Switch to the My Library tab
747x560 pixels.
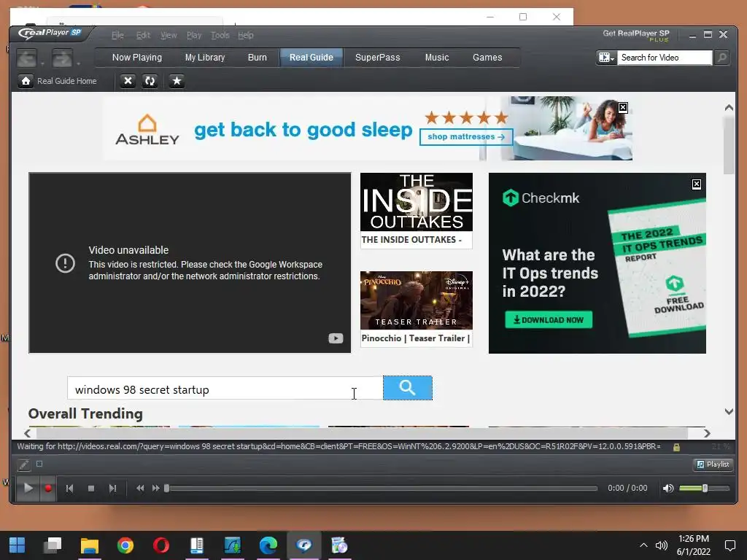pos(205,57)
